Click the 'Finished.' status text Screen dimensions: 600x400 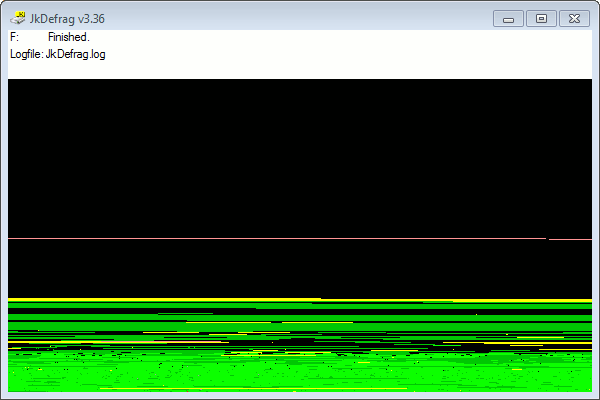pos(69,37)
